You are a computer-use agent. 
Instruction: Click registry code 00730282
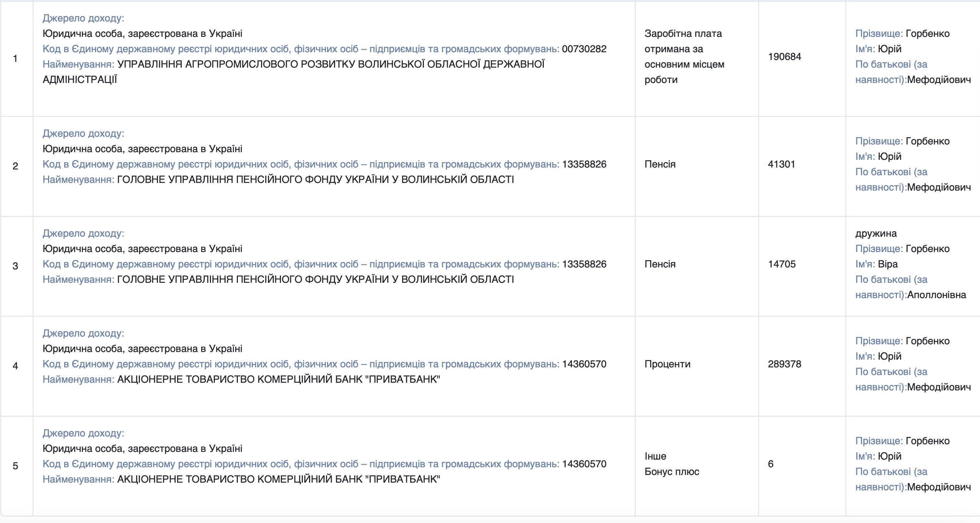(584, 49)
